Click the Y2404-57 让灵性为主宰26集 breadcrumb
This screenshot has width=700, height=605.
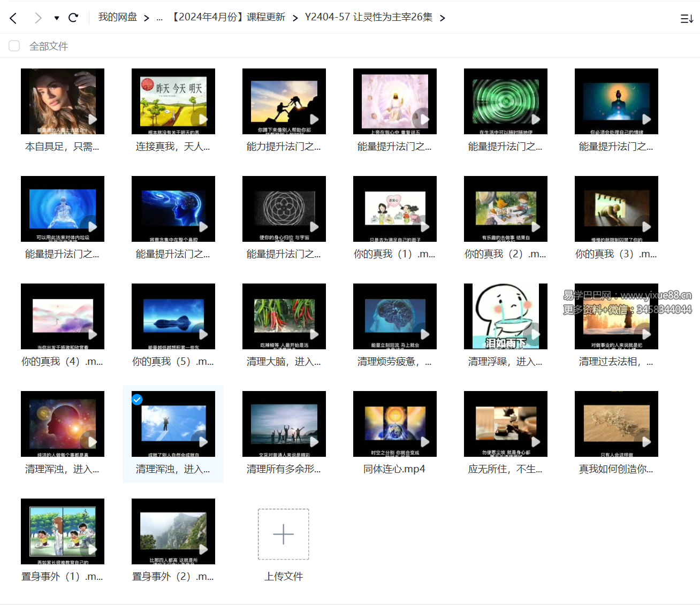click(368, 17)
